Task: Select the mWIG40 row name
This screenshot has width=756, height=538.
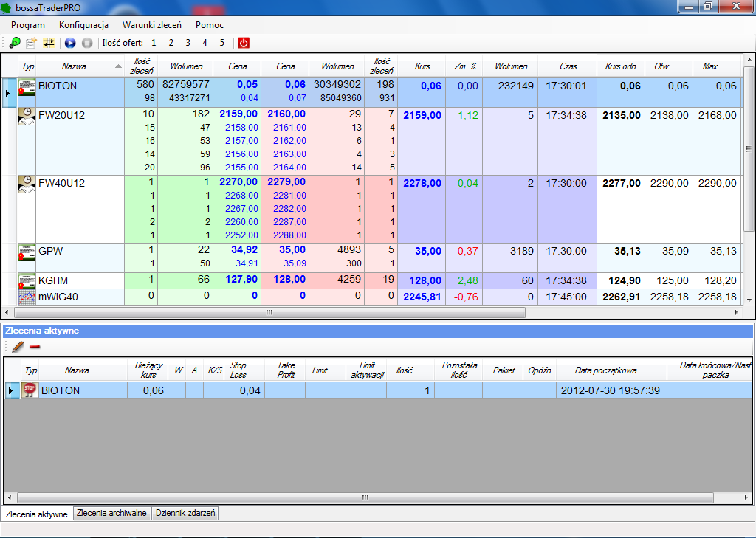Action: tap(58, 297)
